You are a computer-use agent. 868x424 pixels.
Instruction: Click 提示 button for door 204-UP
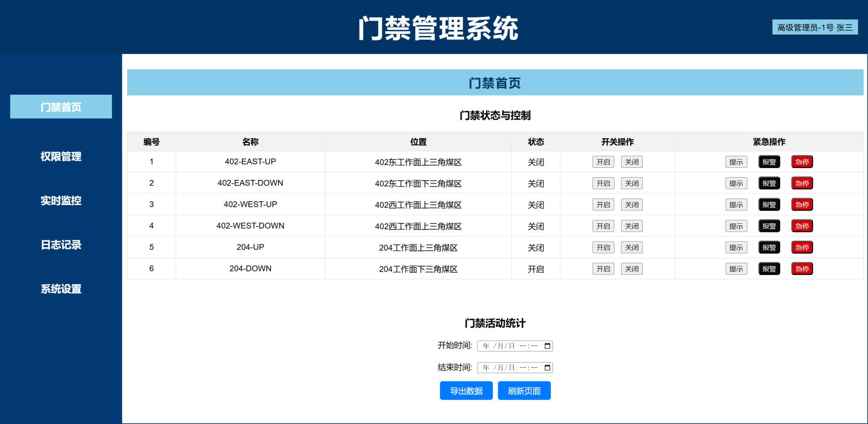coord(736,248)
